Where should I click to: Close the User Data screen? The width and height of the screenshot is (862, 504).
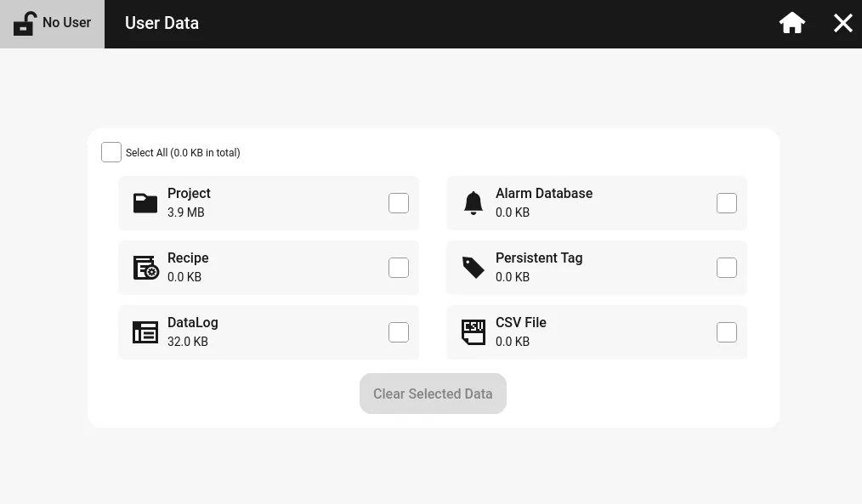(842, 23)
